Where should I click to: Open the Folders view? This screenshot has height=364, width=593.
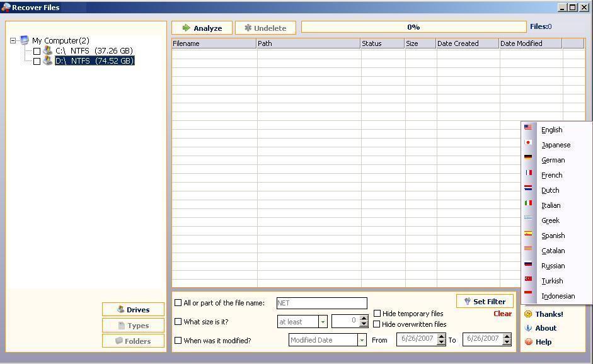pyautogui.click(x=132, y=341)
